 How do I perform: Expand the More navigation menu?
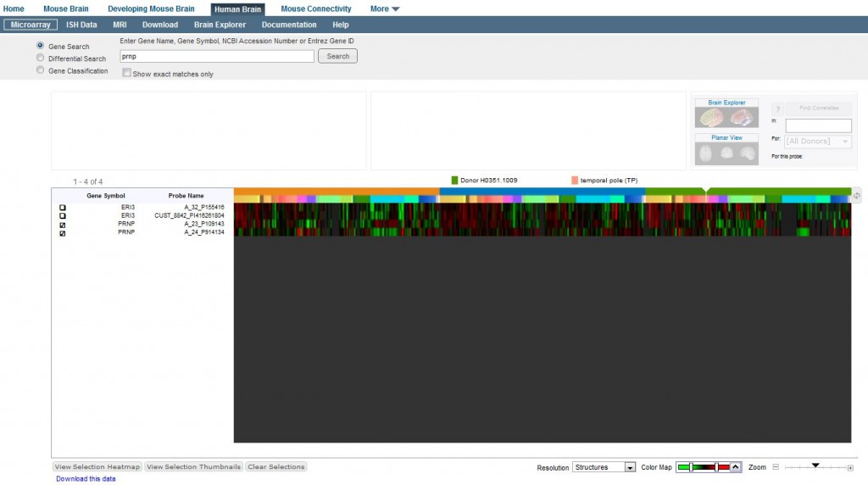coord(385,8)
